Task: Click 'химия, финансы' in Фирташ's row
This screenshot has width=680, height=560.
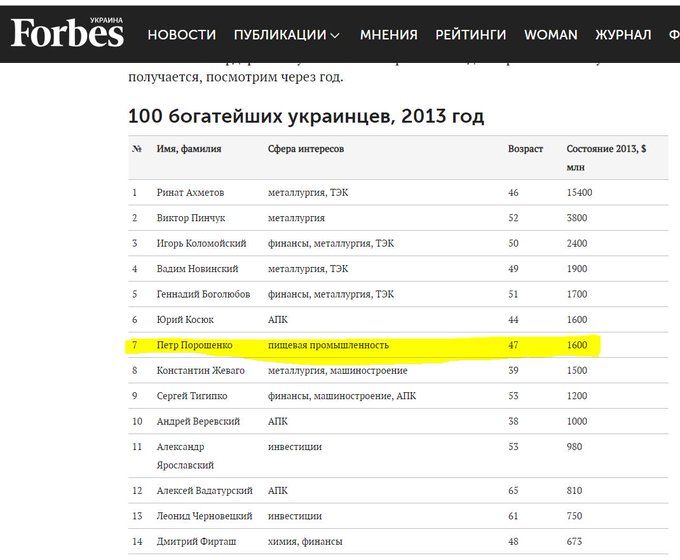Action: coord(305,541)
